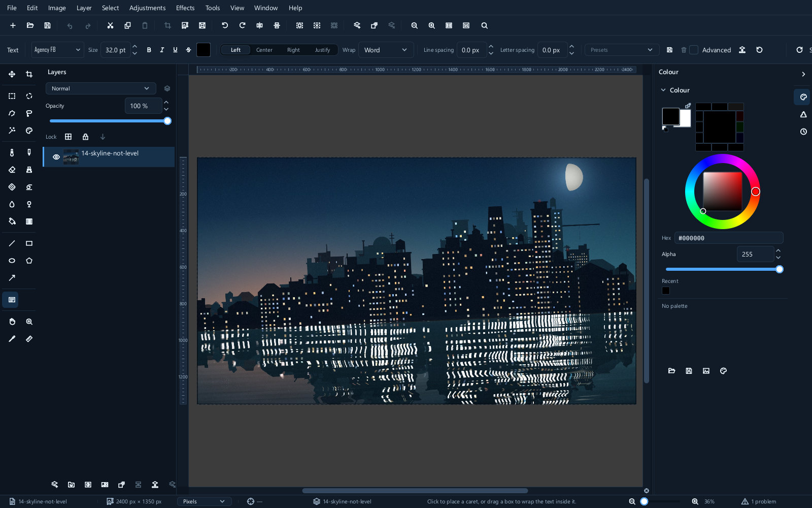This screenshot has height=508, width=812.
Task: Open the Word wrap dropdown
Action: [x=386, y=50]
